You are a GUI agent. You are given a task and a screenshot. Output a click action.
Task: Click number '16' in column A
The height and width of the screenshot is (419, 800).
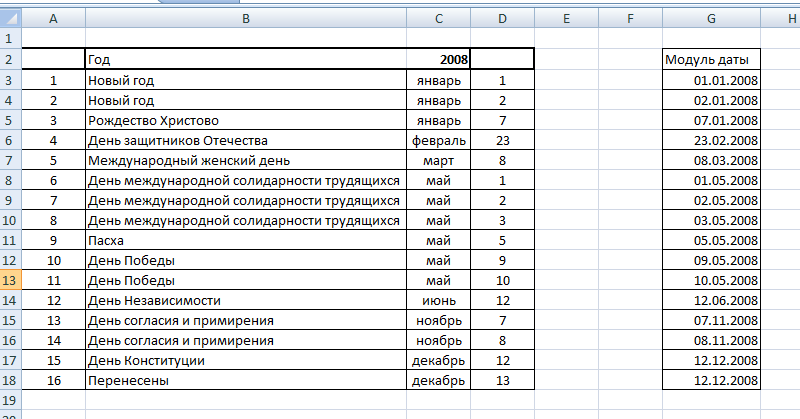(53, 380)
